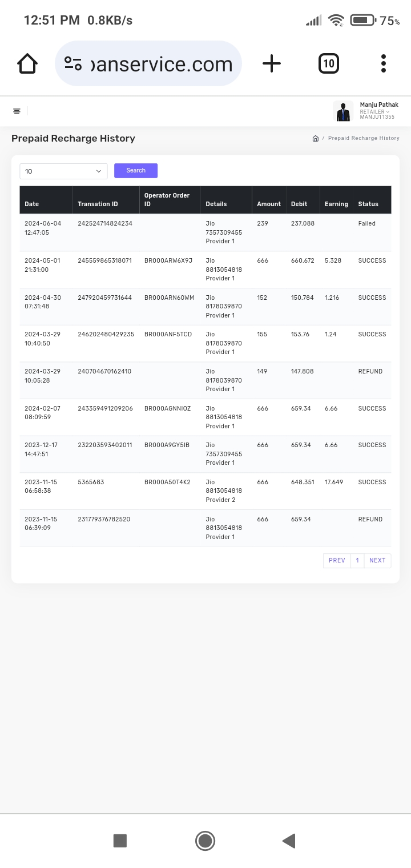411x868 pixels.
Task: Toggle the sidebar hamburger menu
Action: click(x=17, y=111)
